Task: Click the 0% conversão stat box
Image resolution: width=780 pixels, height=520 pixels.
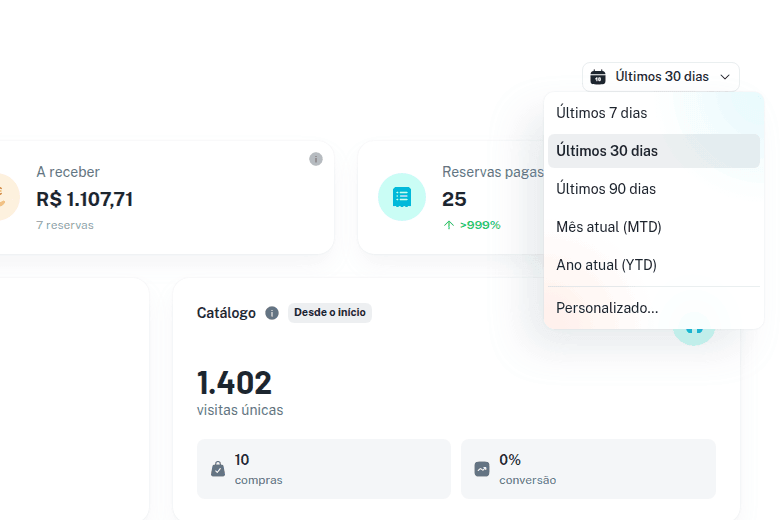Action: point(588,469)
